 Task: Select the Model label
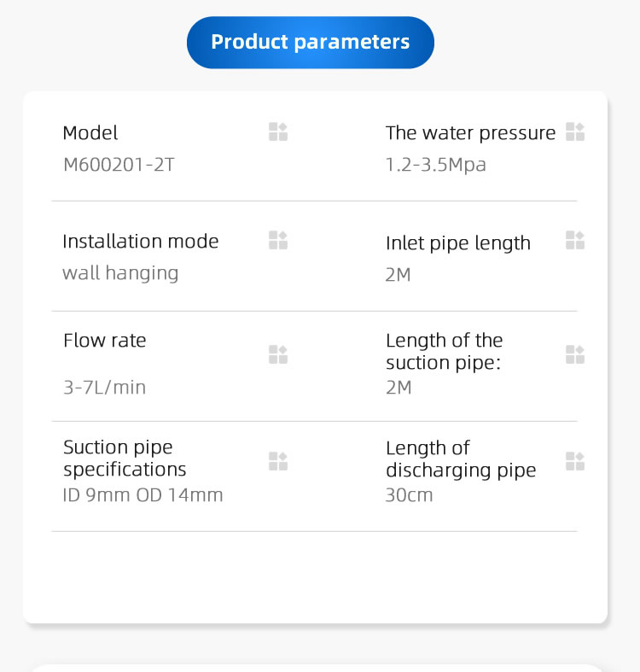coord(90,133)
